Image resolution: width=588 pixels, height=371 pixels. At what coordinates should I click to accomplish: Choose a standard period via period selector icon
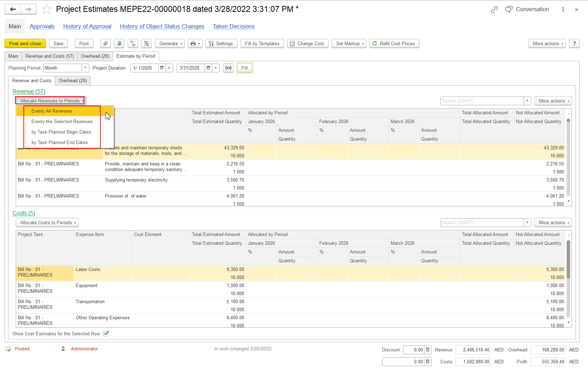[228, 68]
